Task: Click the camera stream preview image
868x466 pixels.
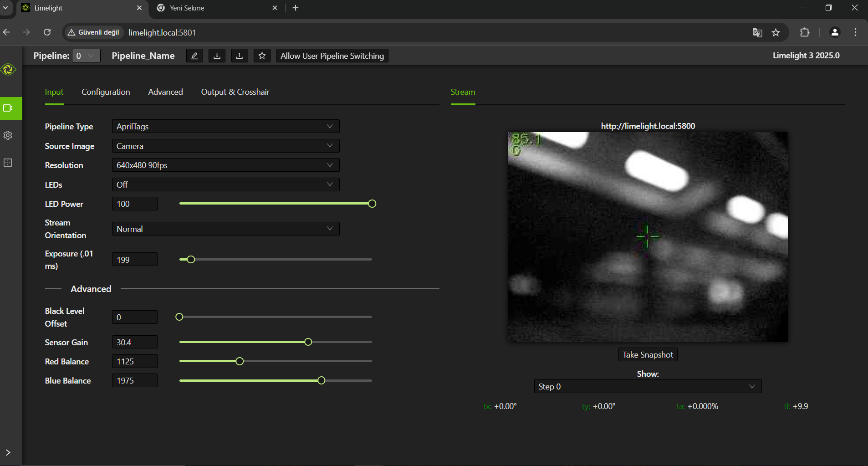Action: point(648,237)
